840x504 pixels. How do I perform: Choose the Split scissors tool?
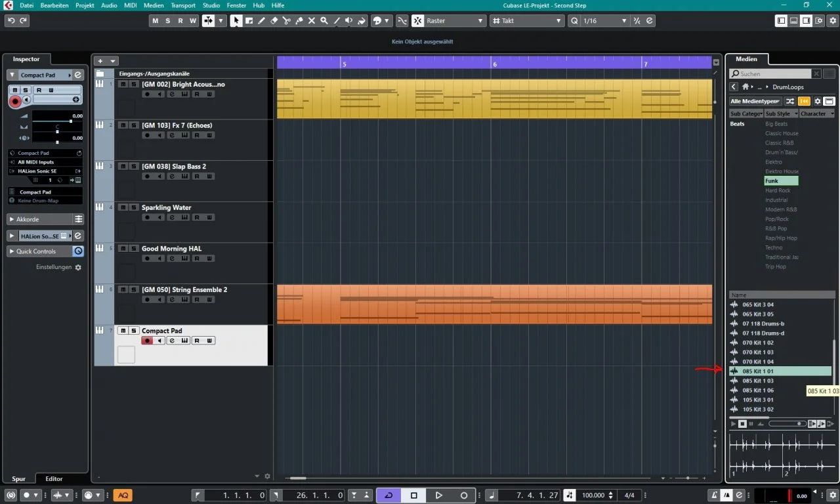click(x=286, y=20)
